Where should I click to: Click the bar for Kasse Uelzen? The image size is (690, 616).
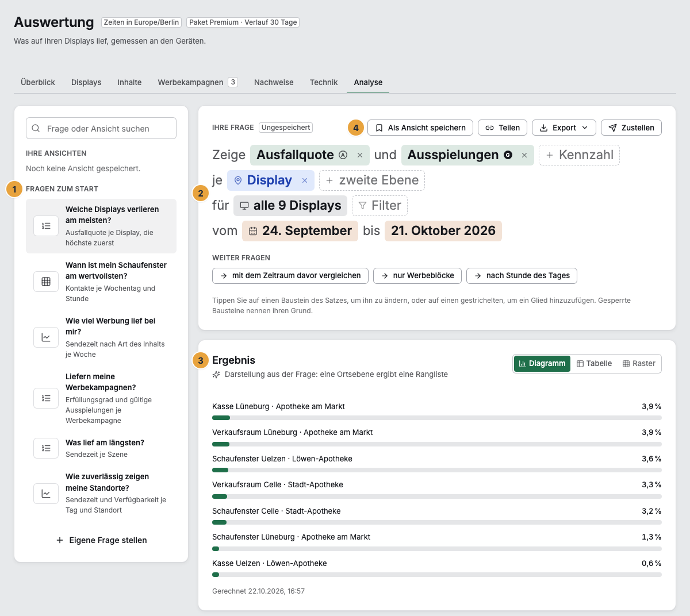pyautogui.click(x=437, y=575)
